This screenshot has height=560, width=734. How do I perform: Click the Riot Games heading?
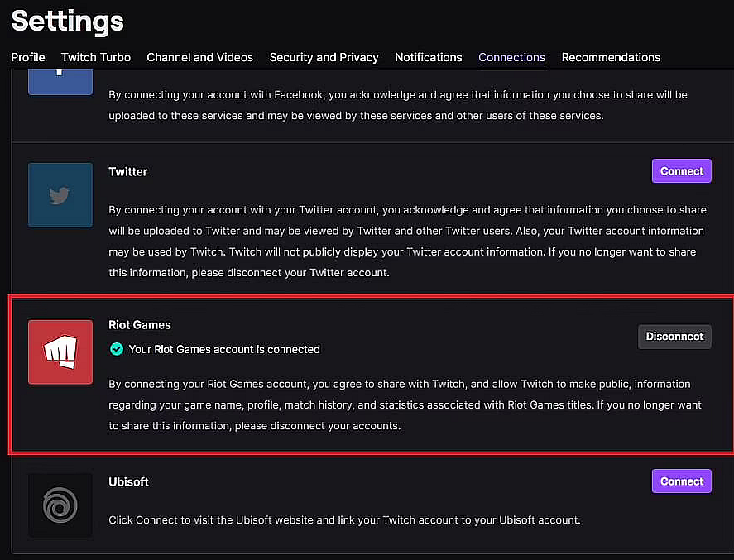[140, 325]
